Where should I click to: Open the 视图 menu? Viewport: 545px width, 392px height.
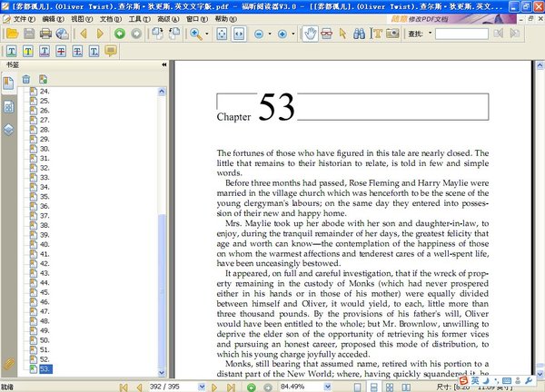tap(82, 19)
